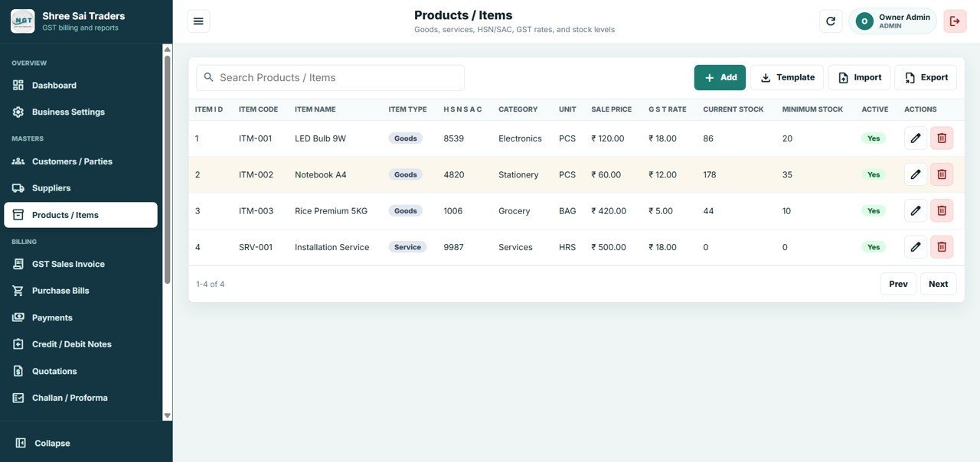Focus the Search Products / Items field

(330, 77)
